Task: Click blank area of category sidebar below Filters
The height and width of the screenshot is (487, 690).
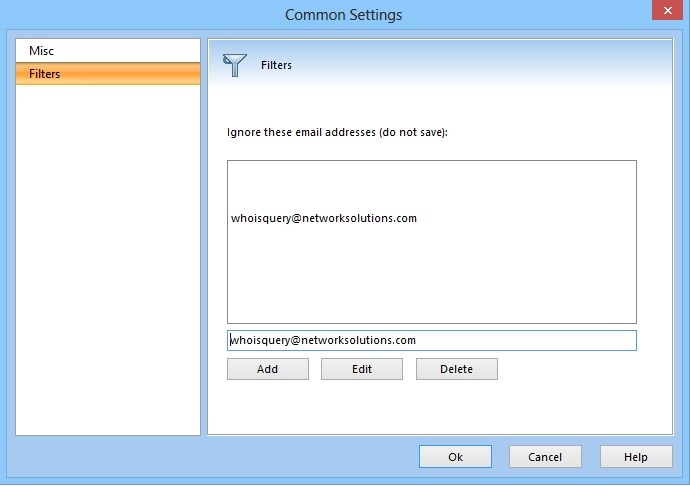Action: tap(108, 260)
